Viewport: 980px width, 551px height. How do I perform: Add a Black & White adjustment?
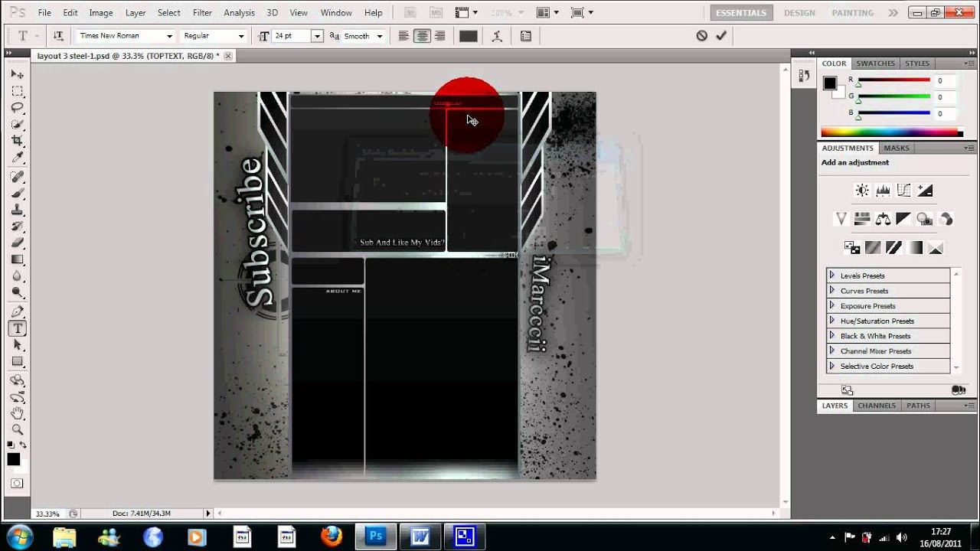[903, 220]
